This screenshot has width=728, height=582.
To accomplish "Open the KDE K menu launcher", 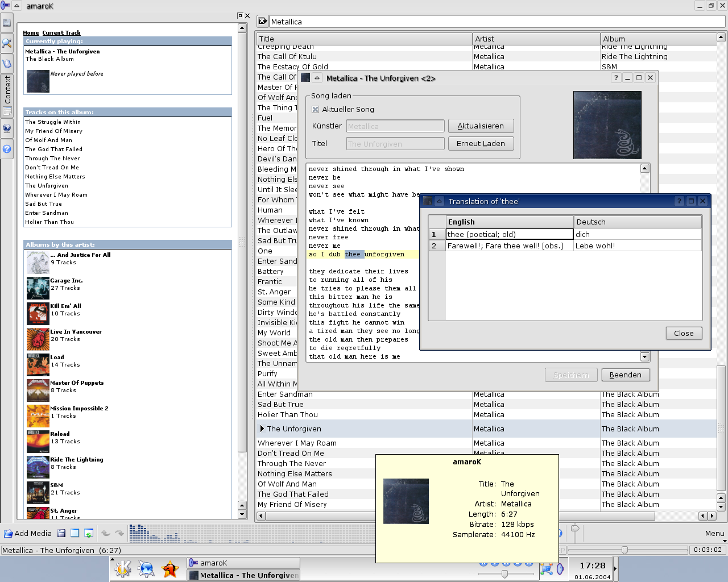I will [x=122, y=569].
